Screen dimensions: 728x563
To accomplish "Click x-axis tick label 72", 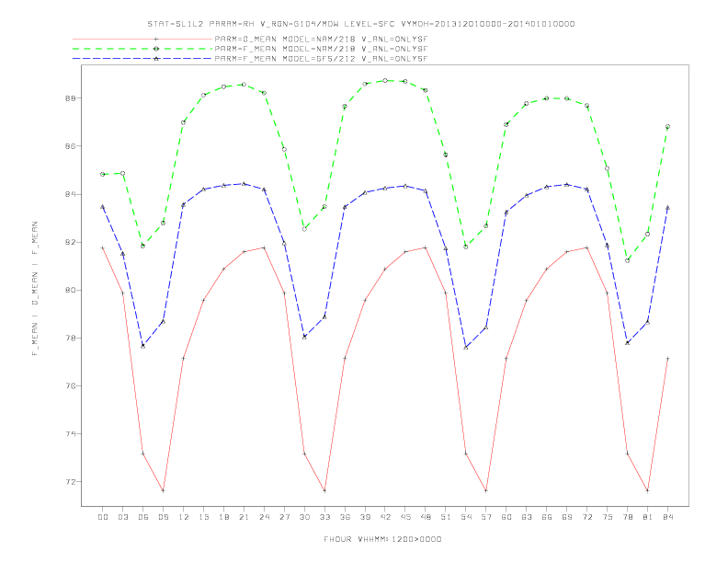I will coord(586,517).
